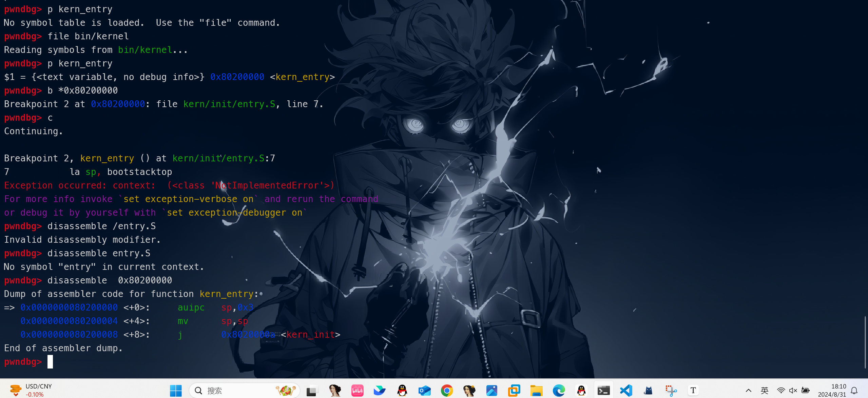Click the line "la sp, bootstacktop"
This screenshot has height=398, width=868.
pos(121,172)
